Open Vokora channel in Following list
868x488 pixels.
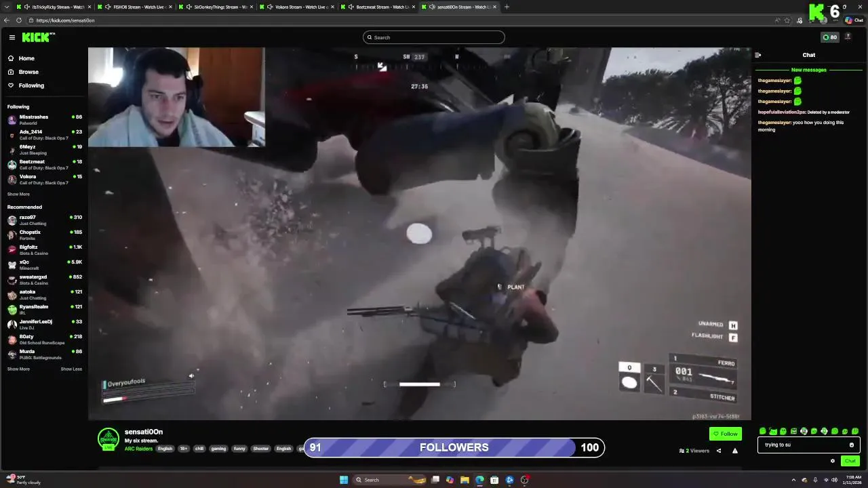tap(44, 180)
